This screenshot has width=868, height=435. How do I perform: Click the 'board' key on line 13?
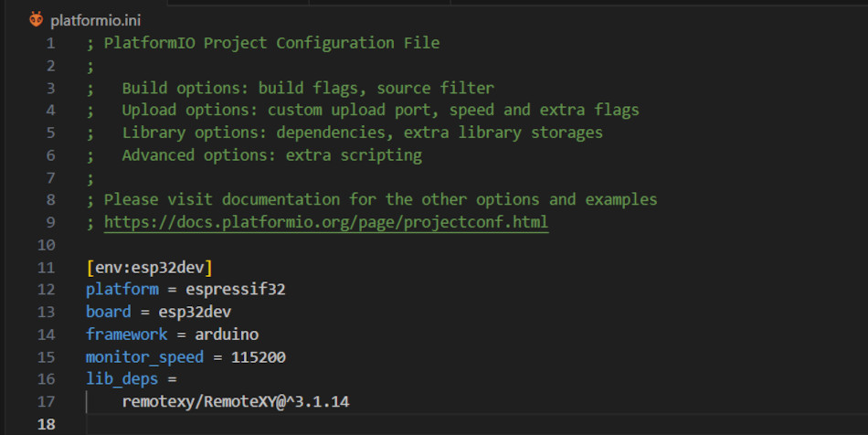pyautogui.click(x=109, y=312)
